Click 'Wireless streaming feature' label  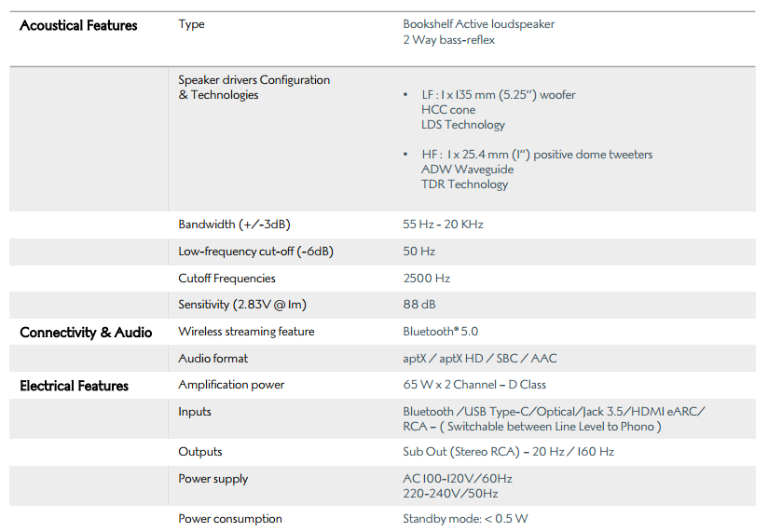pos(246,332)
